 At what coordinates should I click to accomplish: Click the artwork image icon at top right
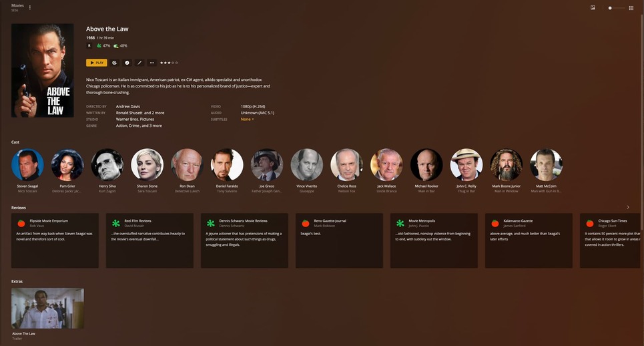593,8
